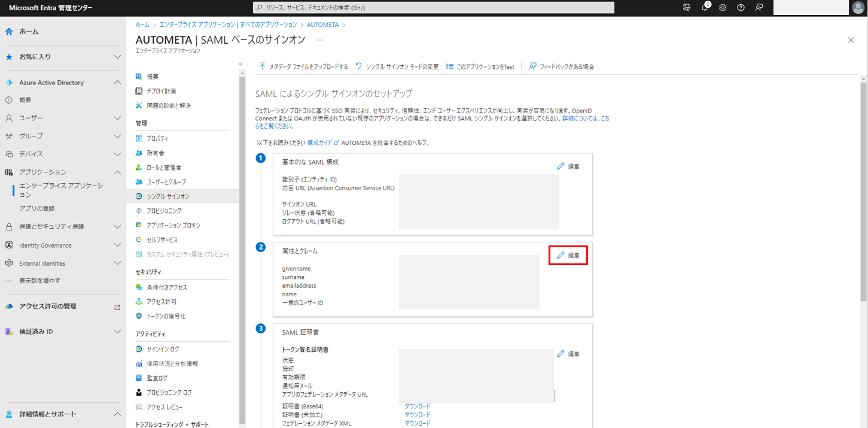Click the アプリケーション grid icon
868x428 pixels.
click(9, 172)
